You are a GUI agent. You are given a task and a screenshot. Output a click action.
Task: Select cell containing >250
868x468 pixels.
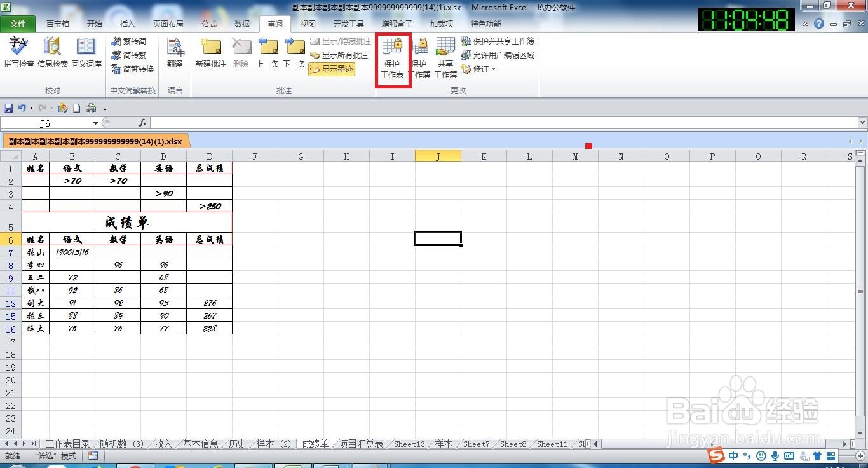[x=209, y=206]
